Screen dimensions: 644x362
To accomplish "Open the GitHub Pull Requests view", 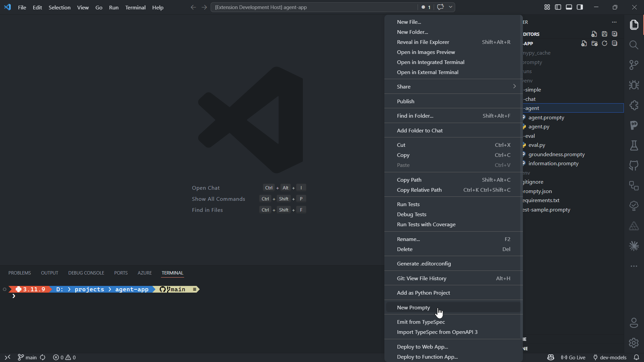I will (x=634, y=166).
